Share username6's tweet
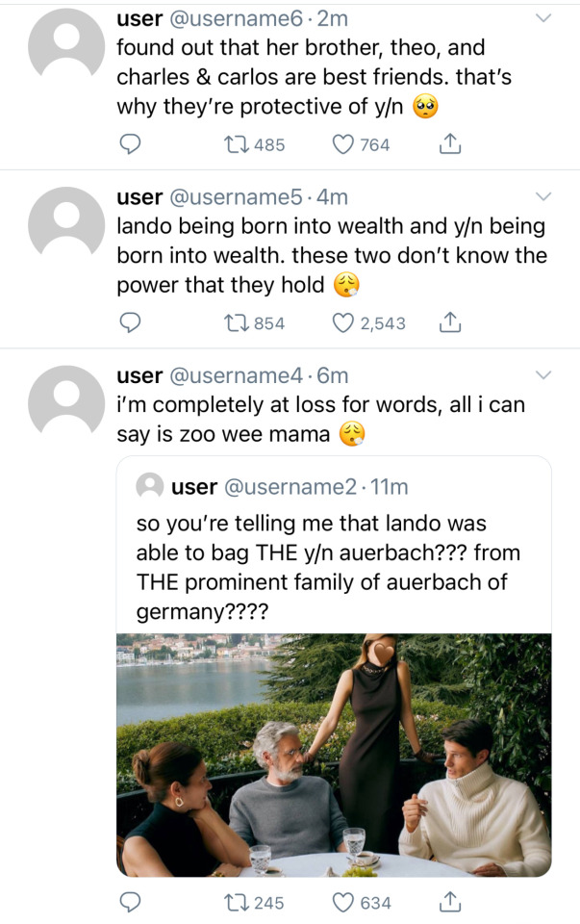This screenshot has width=580, height=924. 449,144
